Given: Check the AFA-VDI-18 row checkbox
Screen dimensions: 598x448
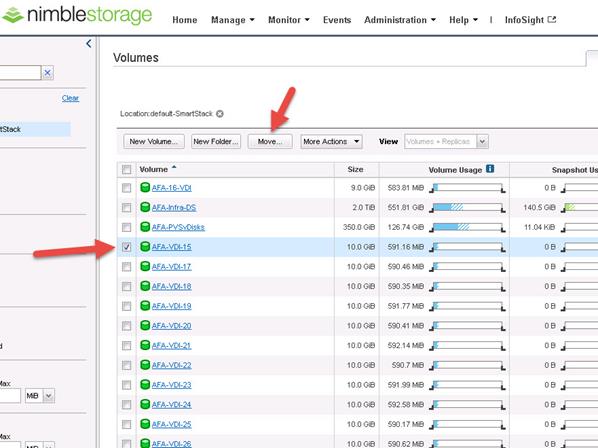Looking at the screenshot, I should click(x=126, y=286).
